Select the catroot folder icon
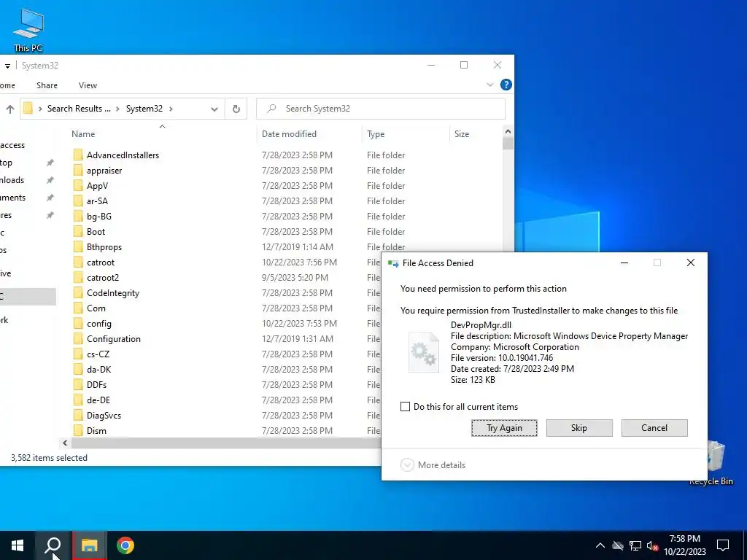The image size is (747, 560). pos(79,262)
